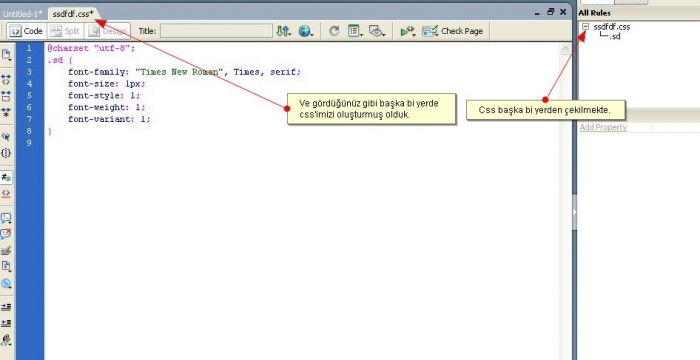Viewport: 700px width, 360px height.
Task: Click the Validate Markup icon
Action: [407, 31]
